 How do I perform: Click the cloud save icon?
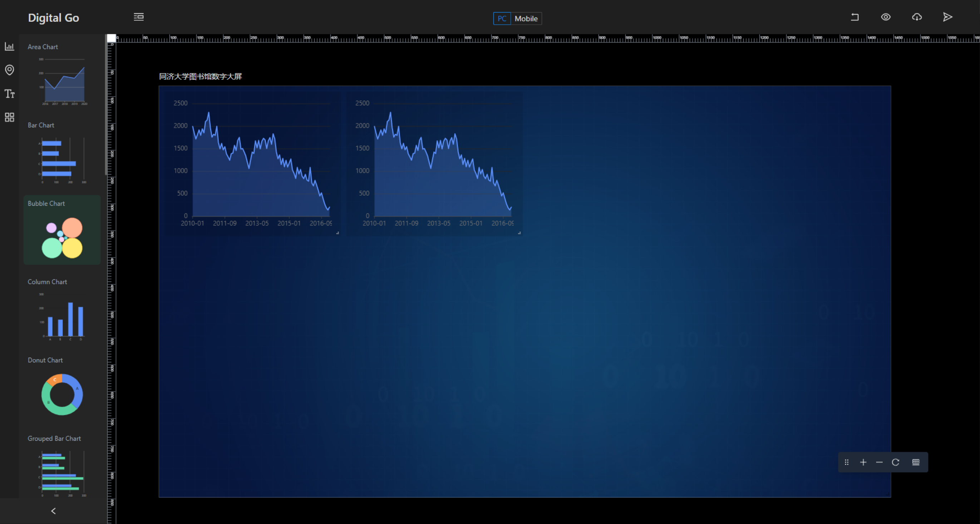(917, 17)
